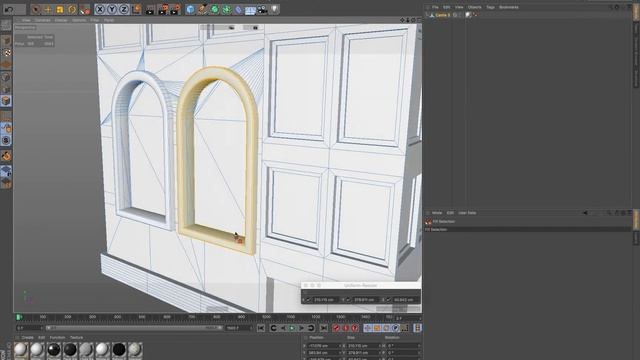The width and height of the screenshot is (640, 360).
Task: Add a Light object
Action: (x=275, y=9)
